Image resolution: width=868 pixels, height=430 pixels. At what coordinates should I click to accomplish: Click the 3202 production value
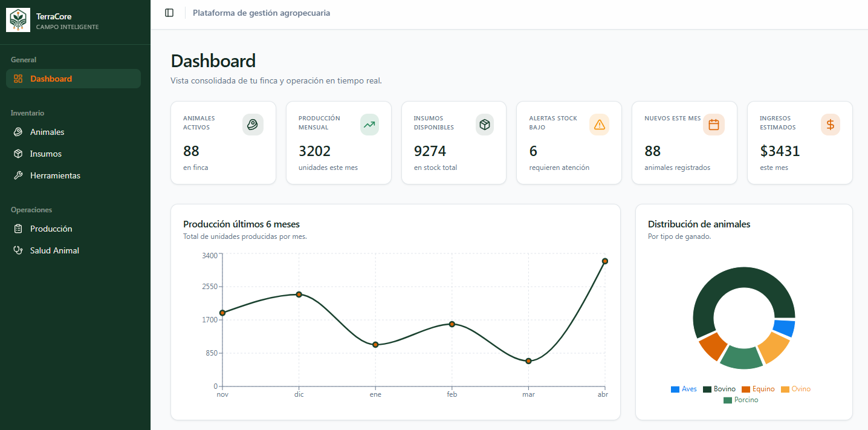click(314, 151)
